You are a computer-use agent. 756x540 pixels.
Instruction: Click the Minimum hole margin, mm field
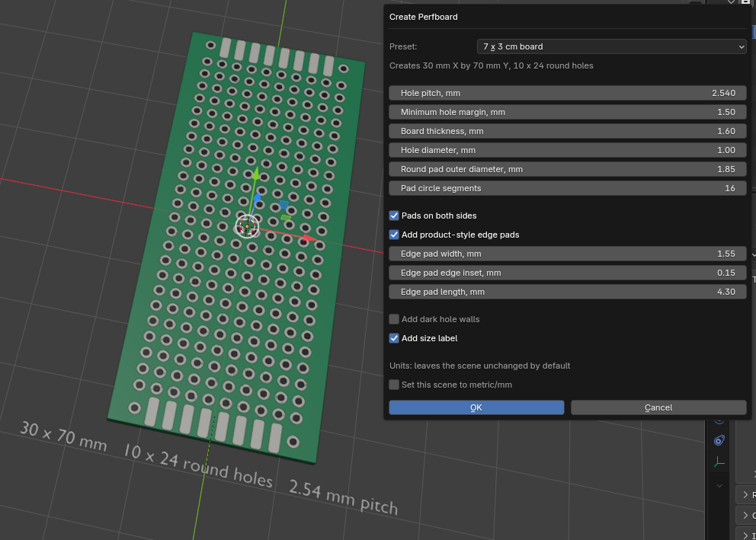tap(568, 112)
